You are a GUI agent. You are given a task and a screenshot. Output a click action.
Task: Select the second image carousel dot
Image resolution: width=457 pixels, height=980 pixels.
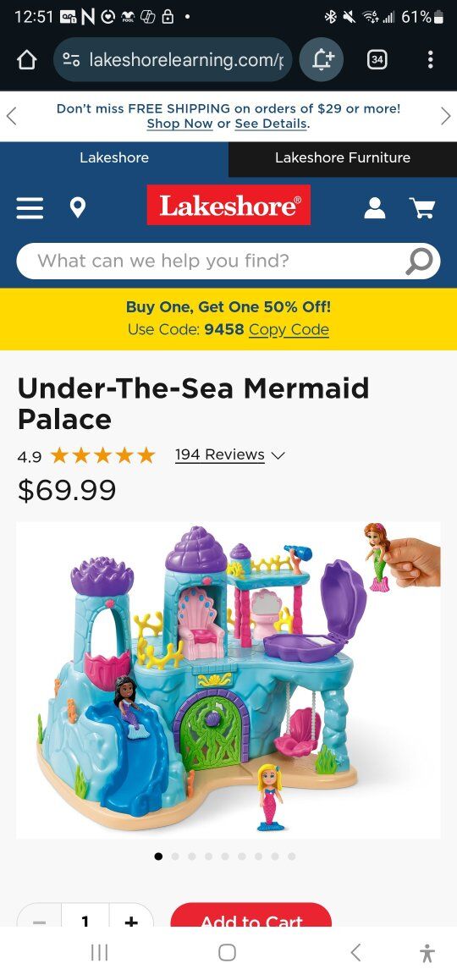(175, 856)
